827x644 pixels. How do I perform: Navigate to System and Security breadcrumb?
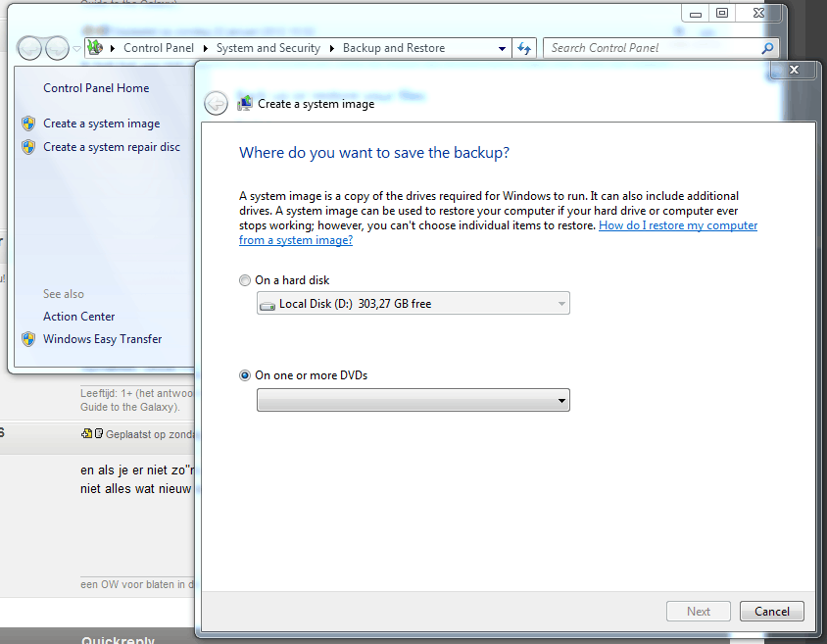point(268,47)
